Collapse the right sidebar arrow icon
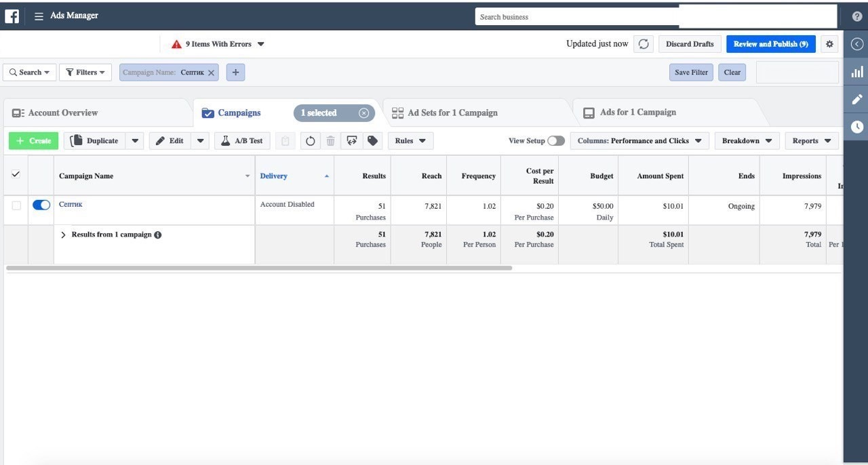The width and height of the screenshot is (868, 465). point(857,44)
